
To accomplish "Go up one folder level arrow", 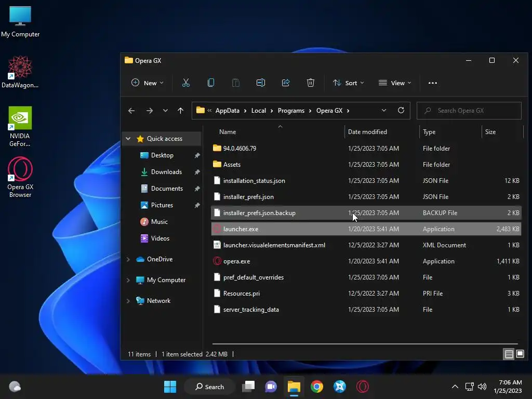I will click(x=180, y=111).
